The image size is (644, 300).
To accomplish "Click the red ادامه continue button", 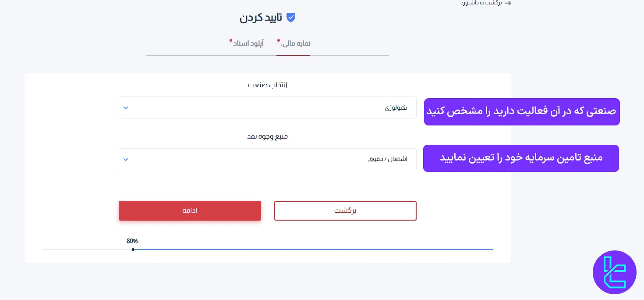I will pyautogui.click(x=190, y=211).
